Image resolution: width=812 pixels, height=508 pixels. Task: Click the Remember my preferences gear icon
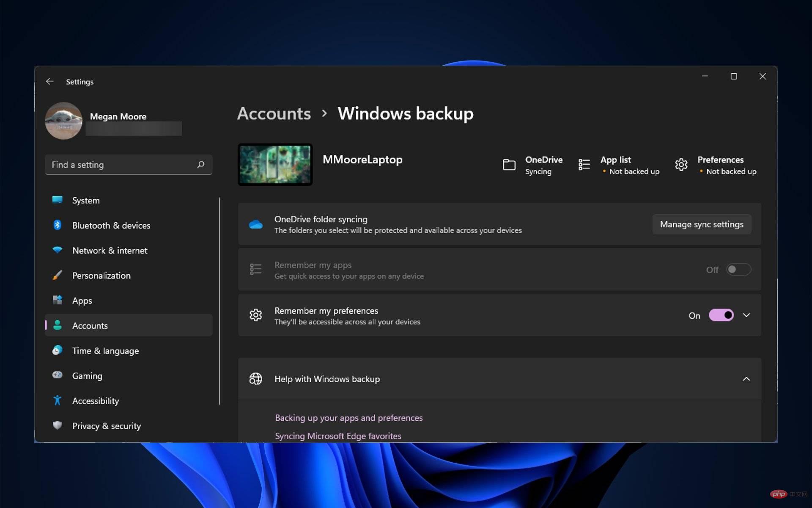256,315
